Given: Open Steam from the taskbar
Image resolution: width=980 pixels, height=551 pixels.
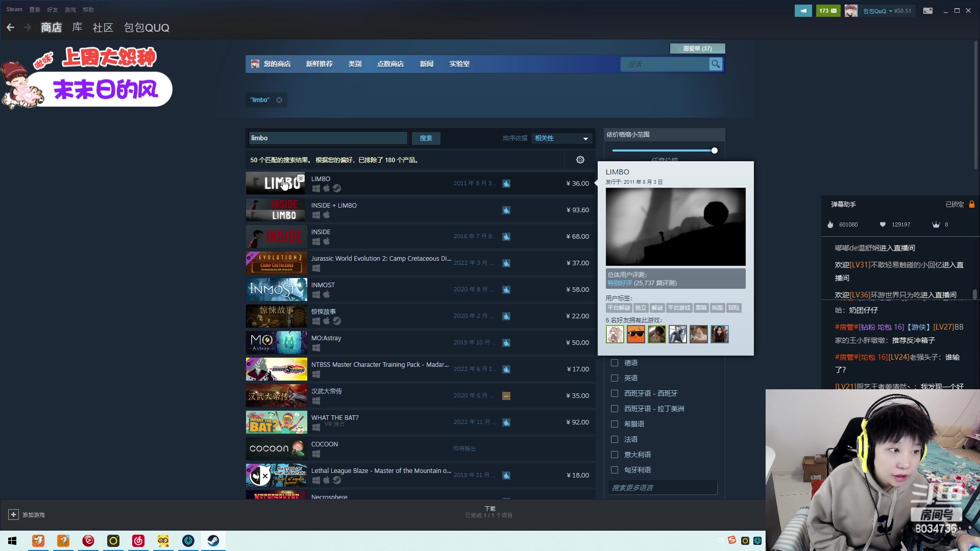Looking at the screenshot, I should pos(213,541).
